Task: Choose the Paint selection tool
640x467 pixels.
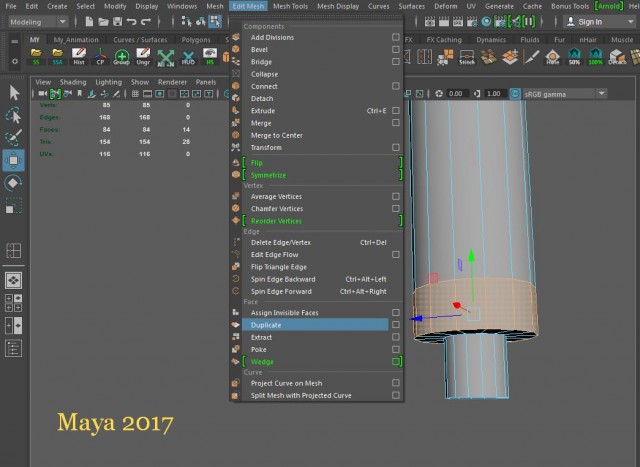Action: point(13,138)
